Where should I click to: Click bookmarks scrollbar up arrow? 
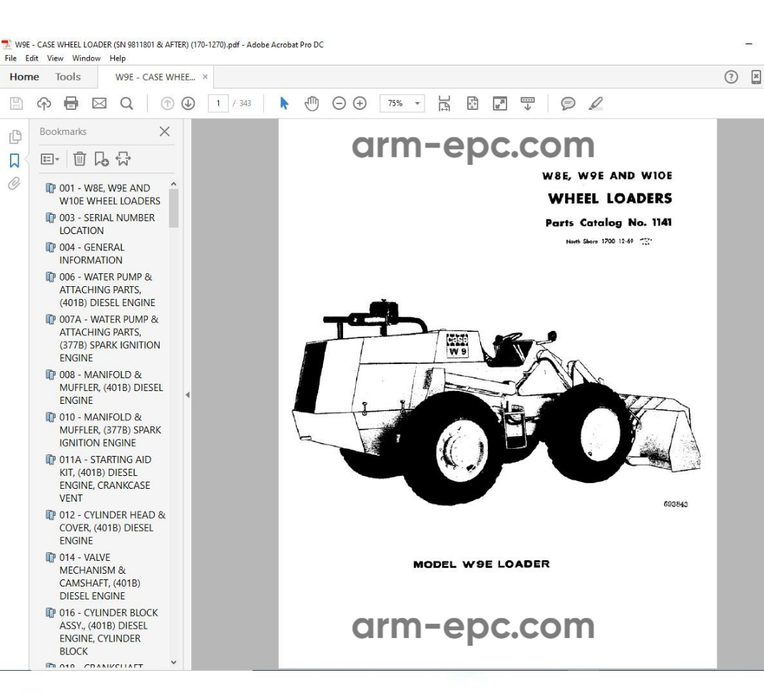click(x=173, y=184)
